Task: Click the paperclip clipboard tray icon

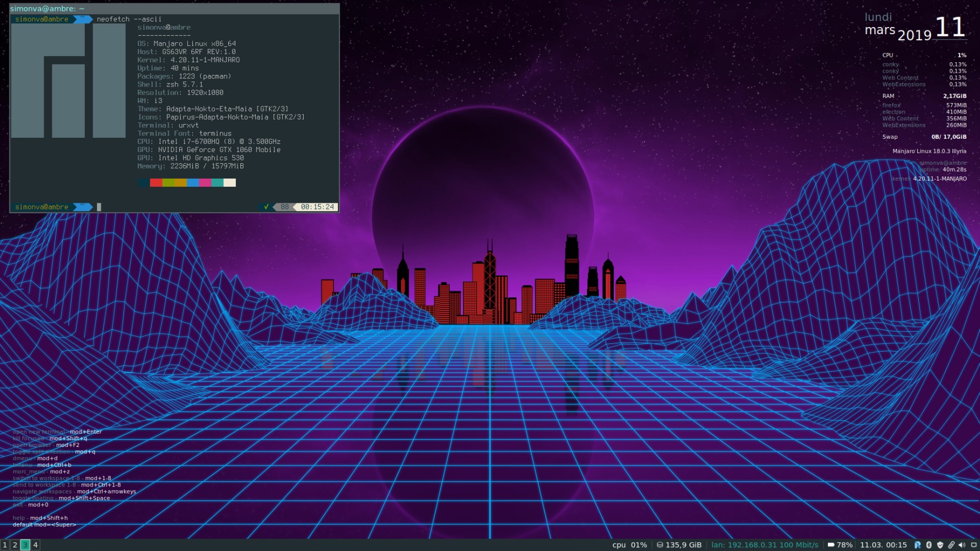Action: [x=951, y=545]
